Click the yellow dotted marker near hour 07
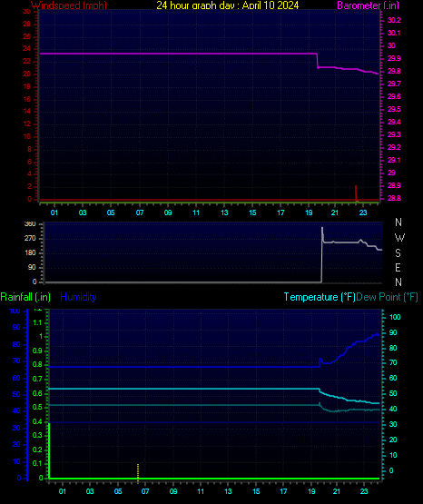 pyautogui.click(x=138, y=472)
